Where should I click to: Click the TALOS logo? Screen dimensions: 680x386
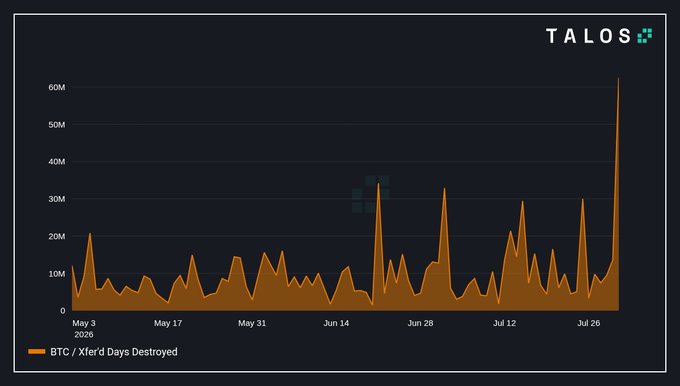click(x=599, y=36)
